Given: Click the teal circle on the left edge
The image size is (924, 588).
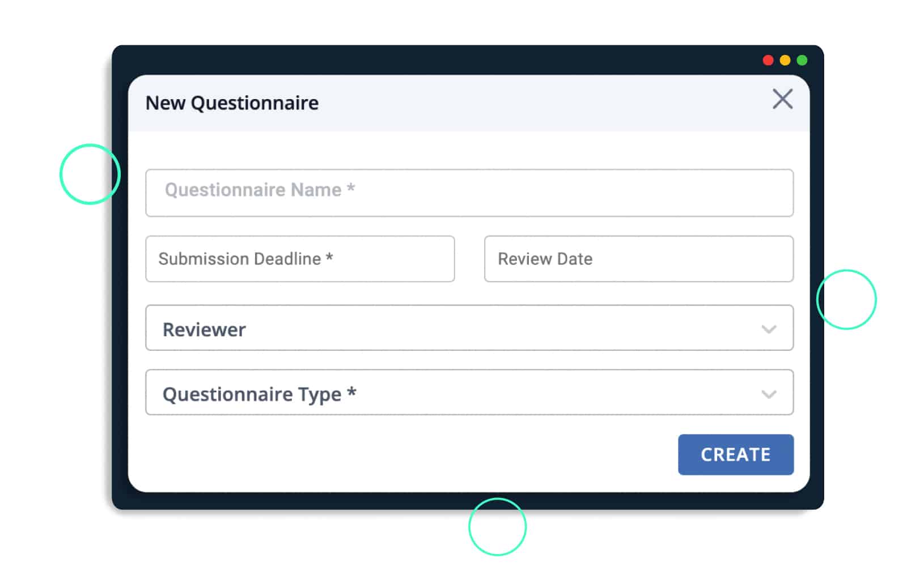Looking at the screenshot, I should click(x=90, y=174).
